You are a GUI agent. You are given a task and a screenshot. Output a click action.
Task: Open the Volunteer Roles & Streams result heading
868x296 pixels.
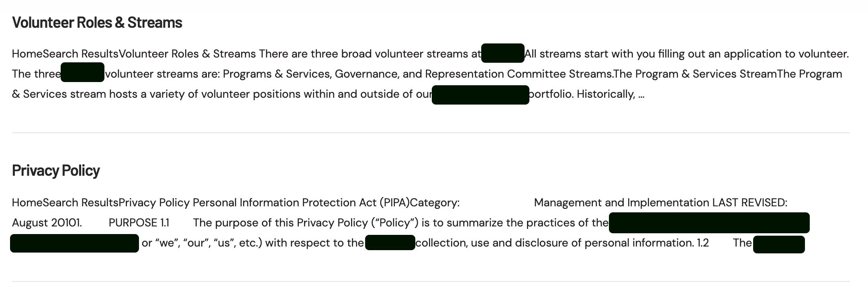[97, 23]
